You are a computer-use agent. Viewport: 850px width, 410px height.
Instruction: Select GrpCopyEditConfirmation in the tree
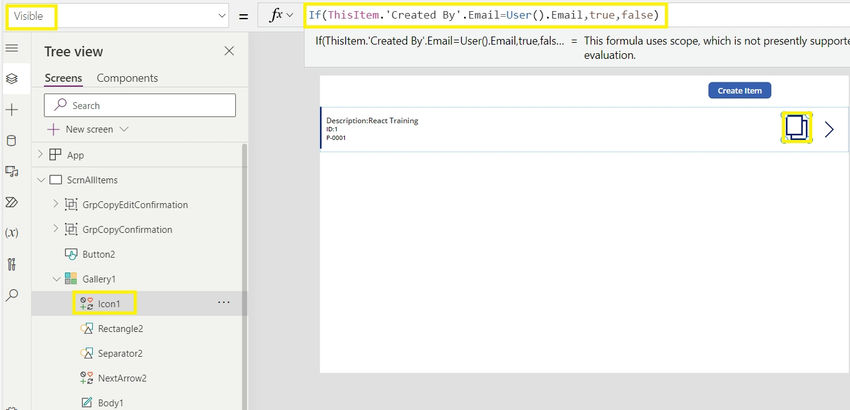click(x=135, y=204)
